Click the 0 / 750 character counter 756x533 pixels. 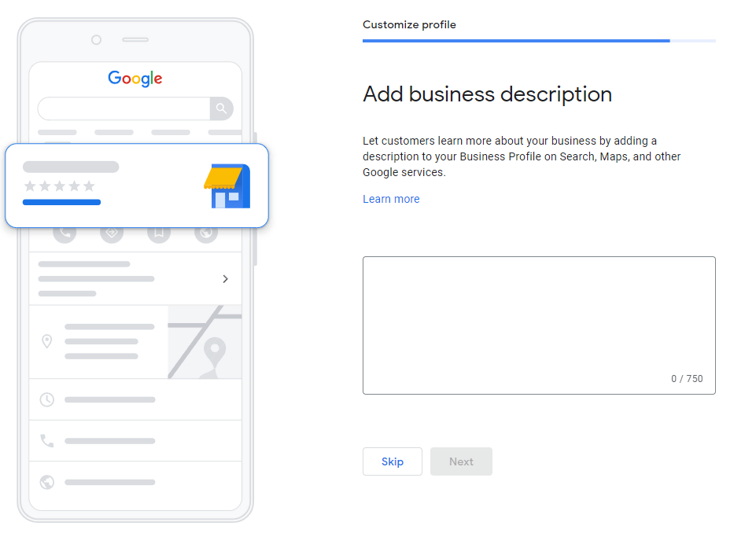(687, 379)
